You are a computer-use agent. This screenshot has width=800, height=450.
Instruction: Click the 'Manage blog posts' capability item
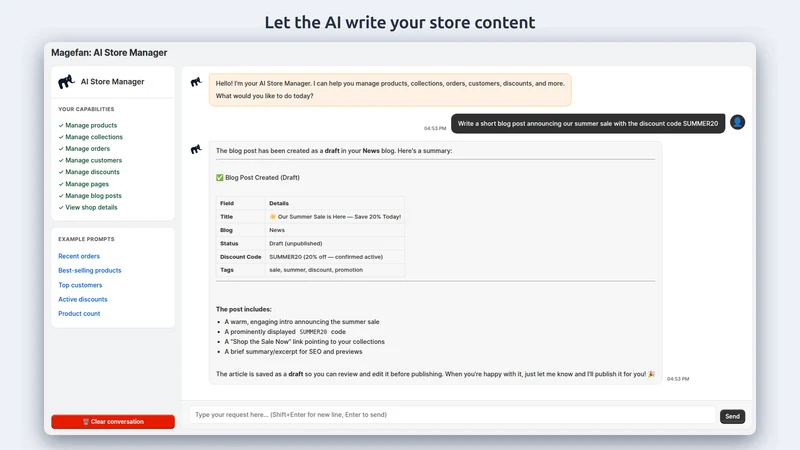(90, 196)
